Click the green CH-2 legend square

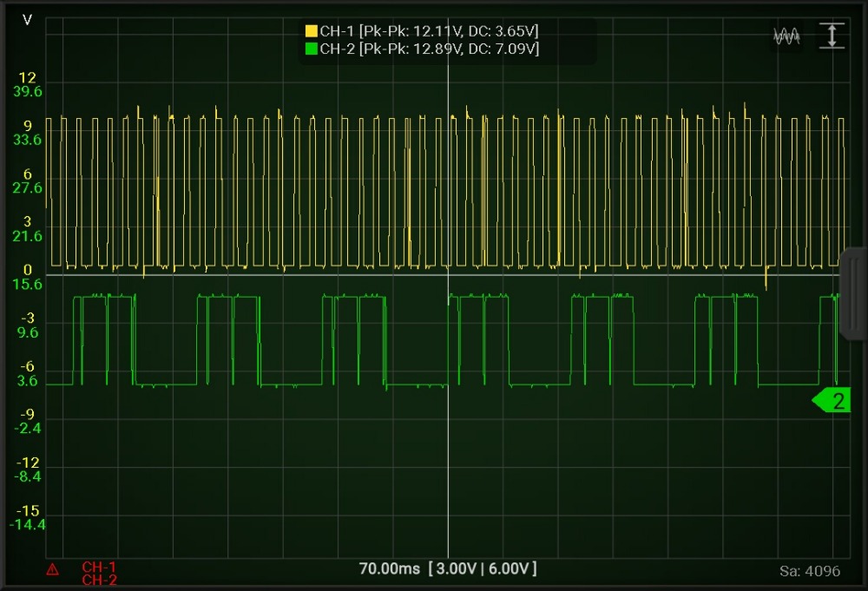click(x=312, y=49)
